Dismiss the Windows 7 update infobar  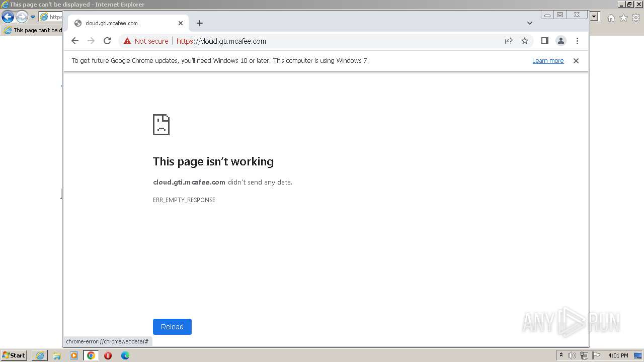coord(576,61)
